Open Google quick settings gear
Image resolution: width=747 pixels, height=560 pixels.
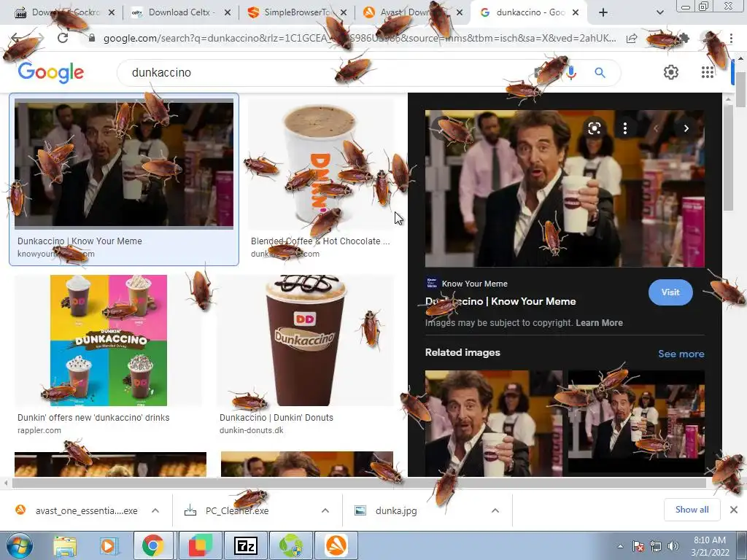click(x=671, y=72)
